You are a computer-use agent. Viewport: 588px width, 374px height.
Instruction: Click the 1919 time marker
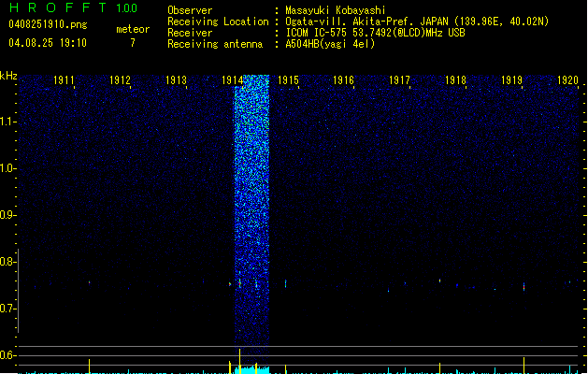pyautogui.click(x=512, y=80)
